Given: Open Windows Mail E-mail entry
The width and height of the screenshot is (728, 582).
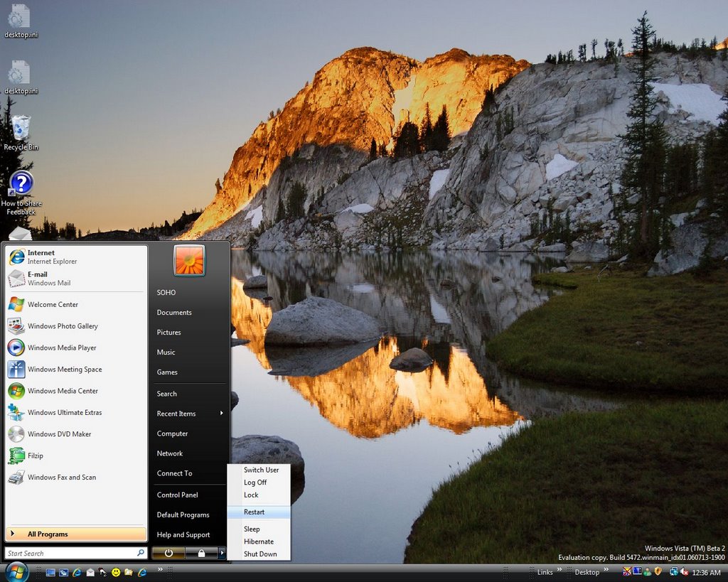Looking at the screenshot, I should (x=77, y=279).
